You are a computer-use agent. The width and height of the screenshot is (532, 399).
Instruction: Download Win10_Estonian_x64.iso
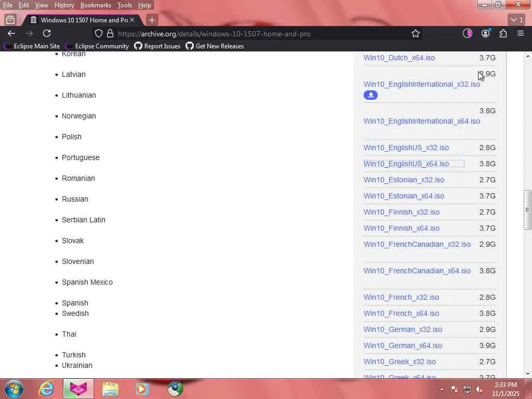point(404,196)
